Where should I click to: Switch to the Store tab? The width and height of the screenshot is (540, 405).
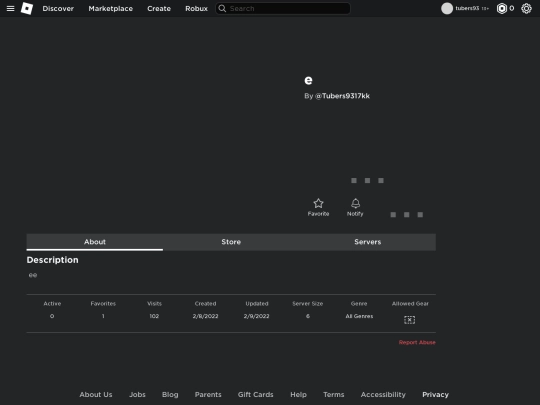pos(231,242)
